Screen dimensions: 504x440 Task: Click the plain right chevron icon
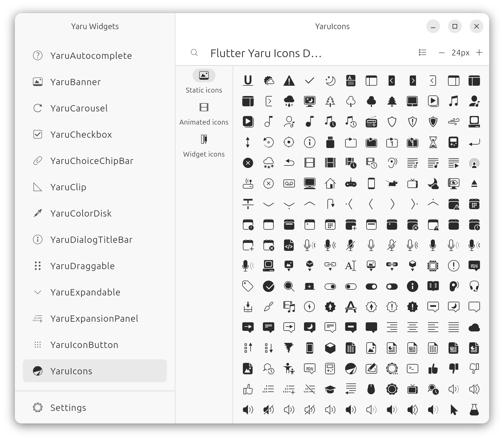click(392, 204)
